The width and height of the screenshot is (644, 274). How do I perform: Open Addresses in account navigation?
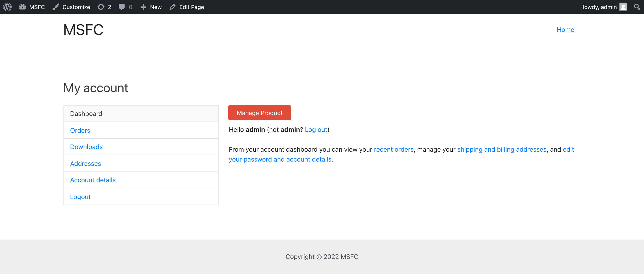pyautogui.click(x=85, y=163)
